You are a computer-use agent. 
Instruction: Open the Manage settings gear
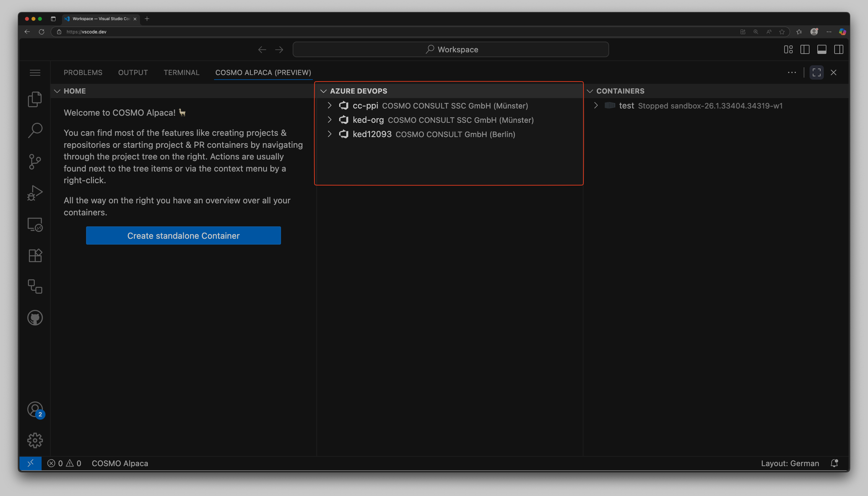(x=35, y=440)
